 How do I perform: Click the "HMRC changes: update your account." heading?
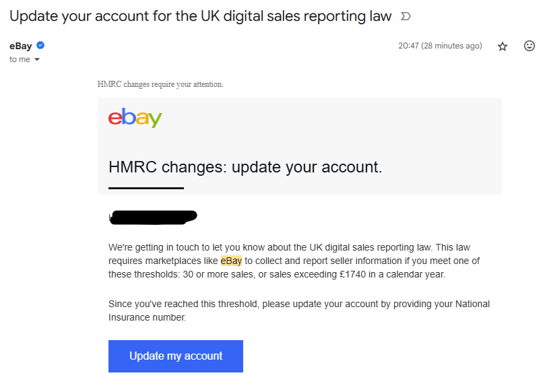tap(245, 166)
